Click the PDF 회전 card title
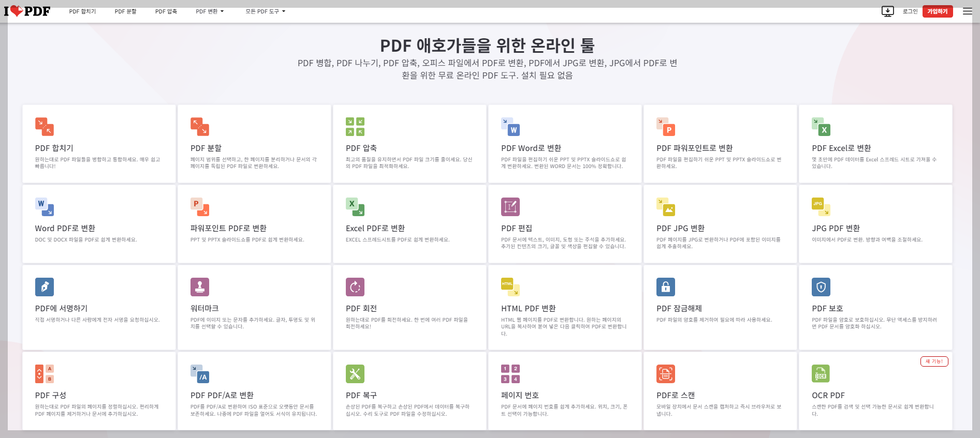This screenshot has height=438, width=980. (x=361, y=308)
